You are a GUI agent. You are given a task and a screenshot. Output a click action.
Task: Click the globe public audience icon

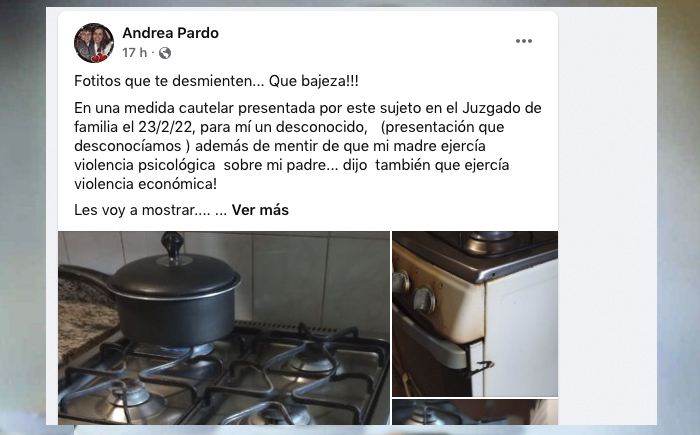coord(165,53)
